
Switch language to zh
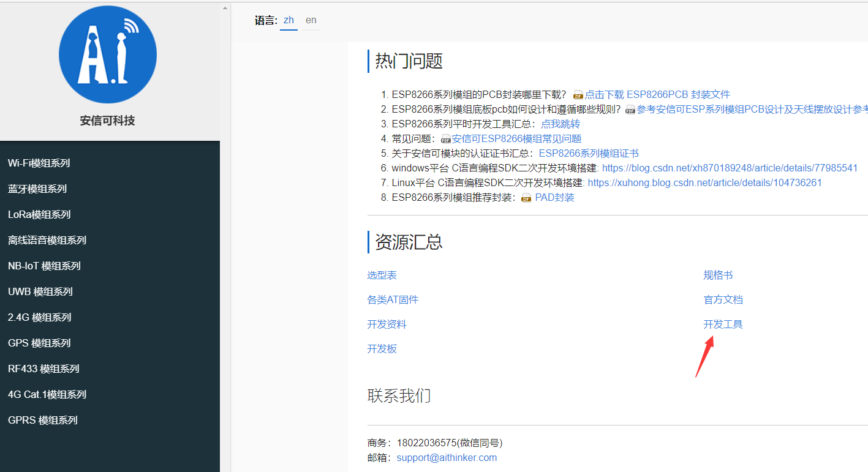click(x=289, y=20)
